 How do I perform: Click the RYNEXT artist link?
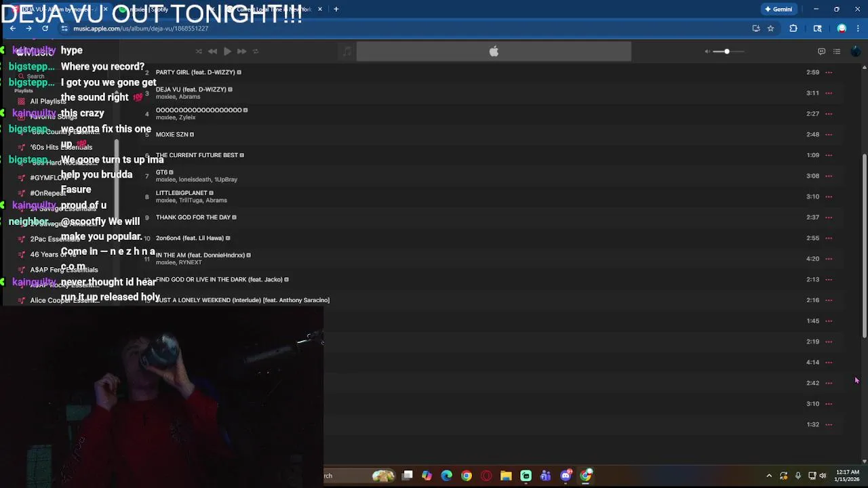(x=190, y=262)
